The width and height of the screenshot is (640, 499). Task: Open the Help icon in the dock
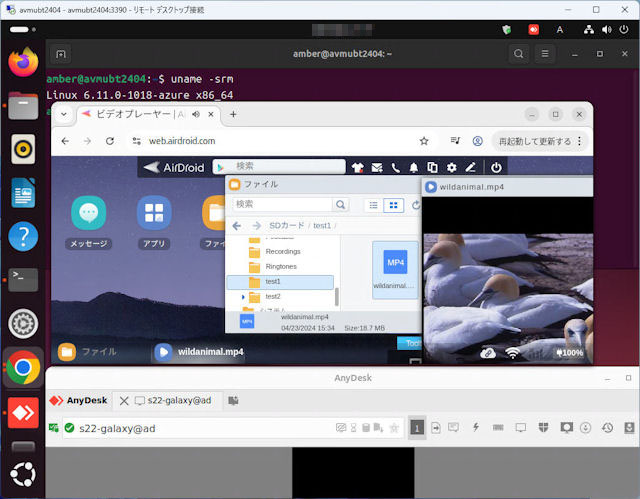click(x=23, y=236)
